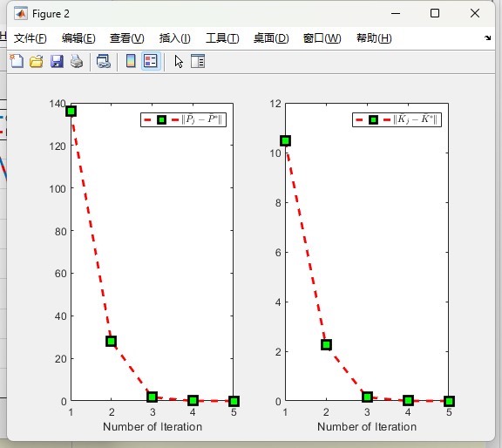502x448 pixels.
Task: Expand the 桌面(D) menu
Action: pos(271,38)
